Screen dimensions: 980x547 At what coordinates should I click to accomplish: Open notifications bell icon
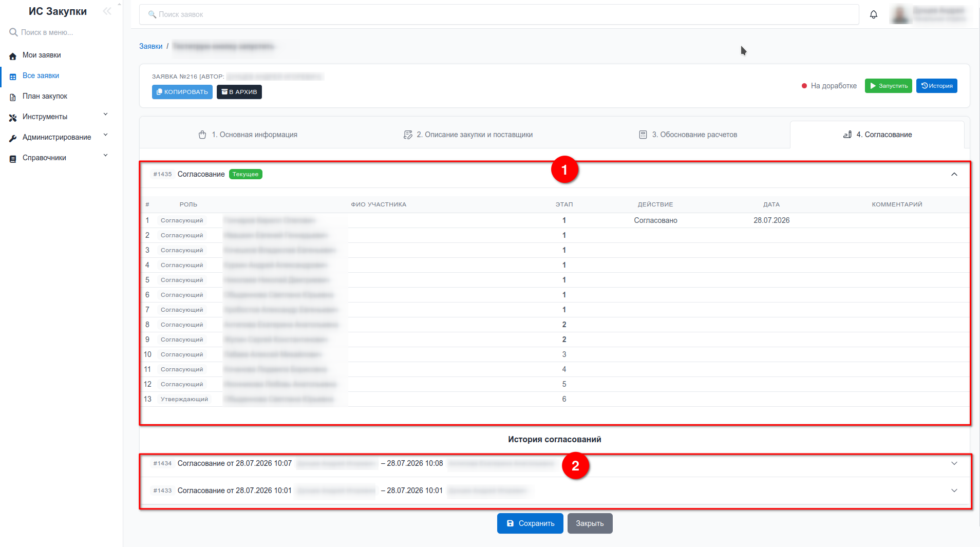coord(874,14)
